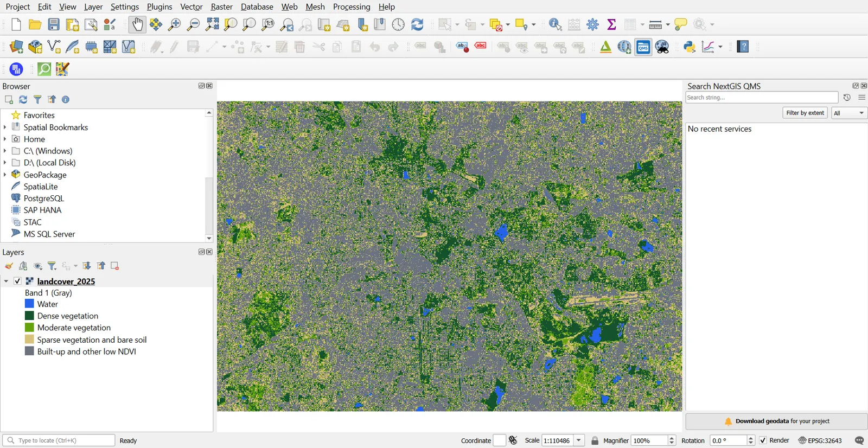Image resolution: width=868 pixels, height=448 pixels.
Task: Click the Zoom Out magnifier tool
Action: click(x=193, y=24)
